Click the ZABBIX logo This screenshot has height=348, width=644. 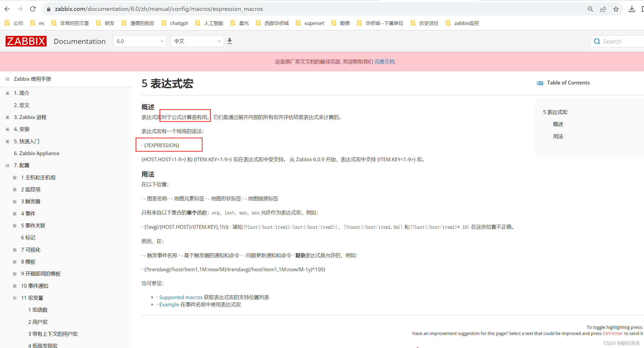tap(26, 41)
